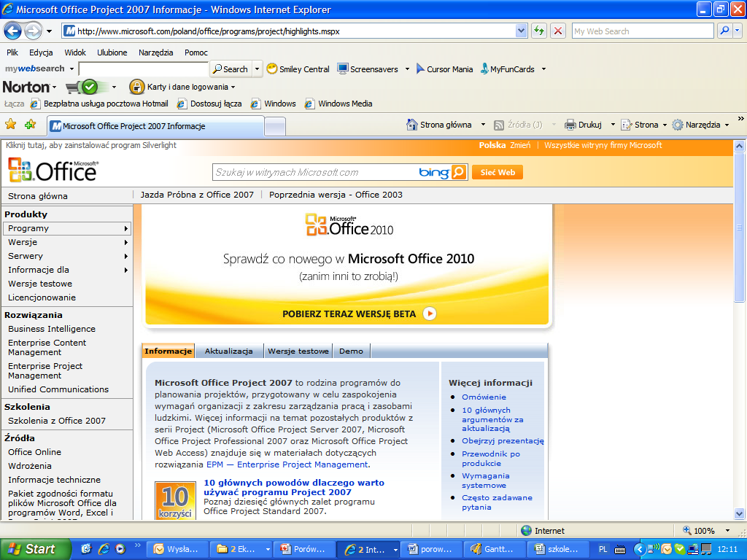The width and height of the screenshot is (747, 560).
Task: Open Cursor Mania from the toolbar
Action: click(444, 69)
